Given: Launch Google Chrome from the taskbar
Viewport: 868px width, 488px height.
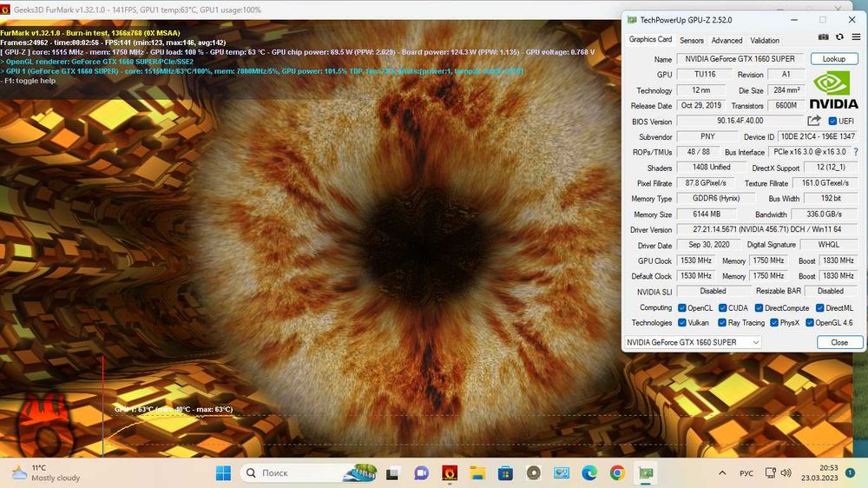Looking at the screenshot, I should [x=617, y=473].
